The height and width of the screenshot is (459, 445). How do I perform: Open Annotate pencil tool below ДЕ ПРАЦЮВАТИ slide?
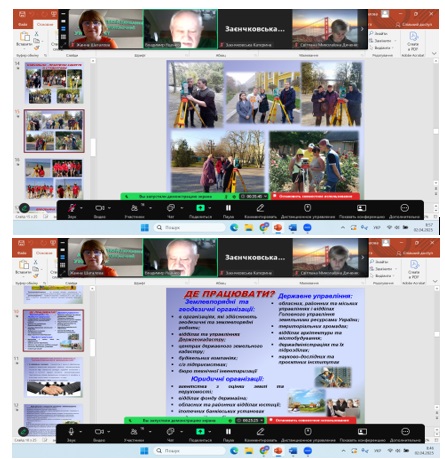pyautogui.click(x=260, y=432)
